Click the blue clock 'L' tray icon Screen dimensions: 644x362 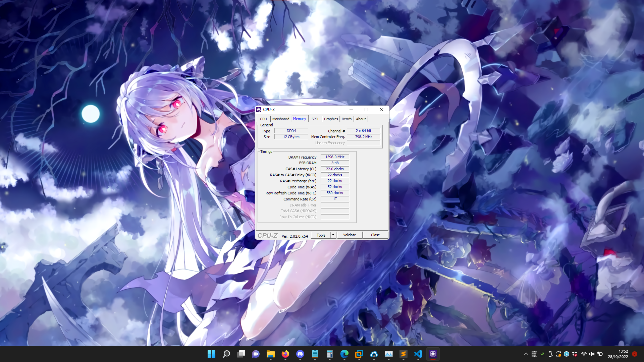[x=567, y=354]
